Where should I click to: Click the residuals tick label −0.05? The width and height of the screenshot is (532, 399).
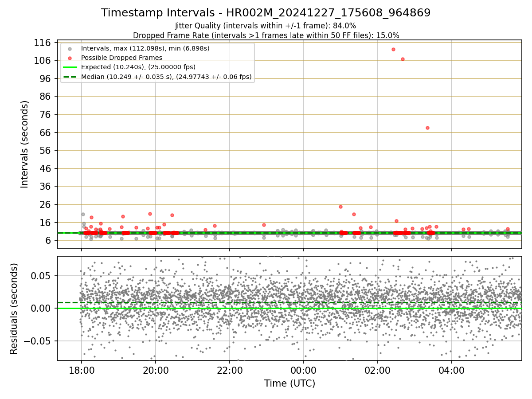pyautogui.click(x=37, y=341)
